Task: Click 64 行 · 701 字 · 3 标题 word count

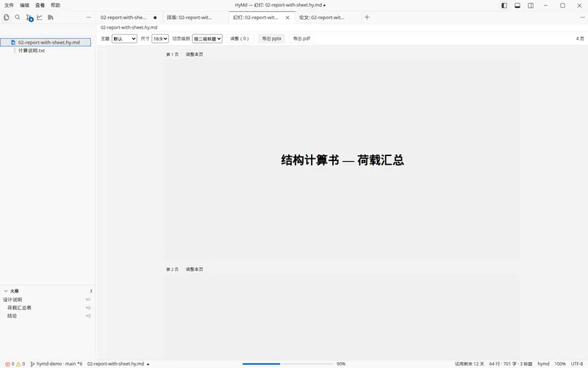Action: 510,364
